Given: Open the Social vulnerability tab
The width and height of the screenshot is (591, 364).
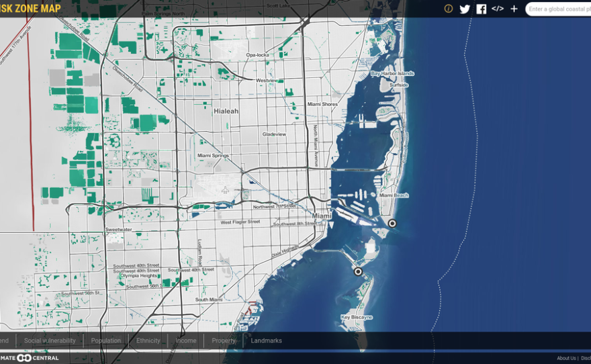Looking at the screenshot, I should 50,340.
